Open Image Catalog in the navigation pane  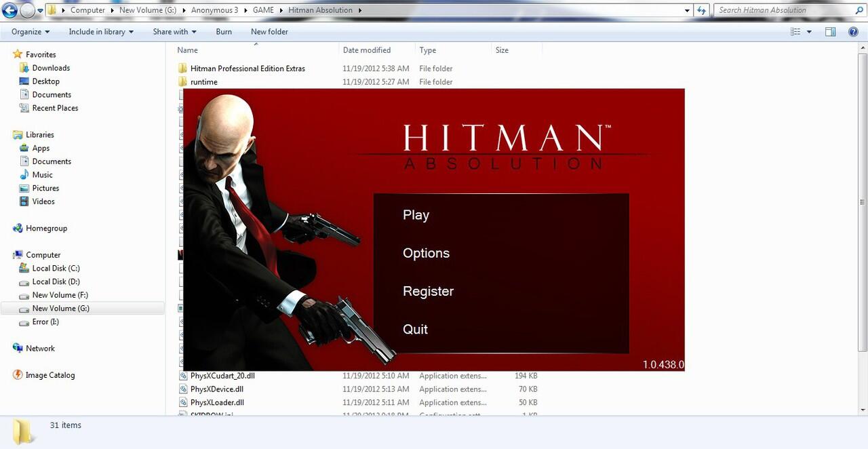point(50,375)
